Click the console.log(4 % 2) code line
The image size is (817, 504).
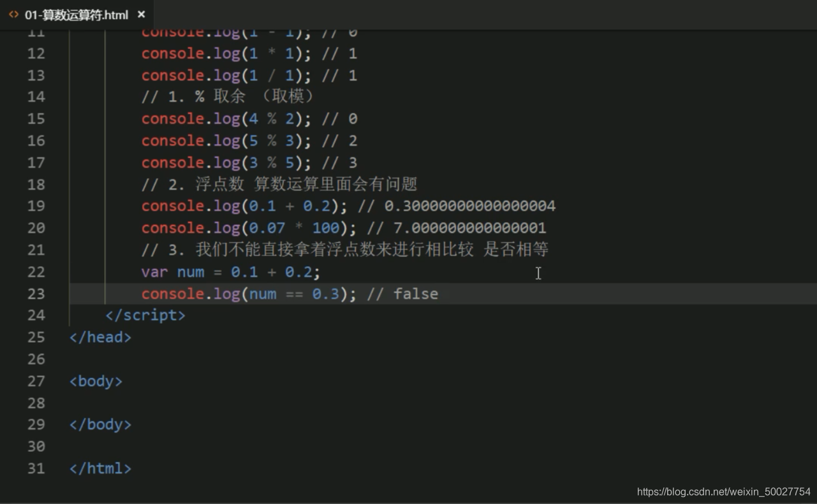249,119
